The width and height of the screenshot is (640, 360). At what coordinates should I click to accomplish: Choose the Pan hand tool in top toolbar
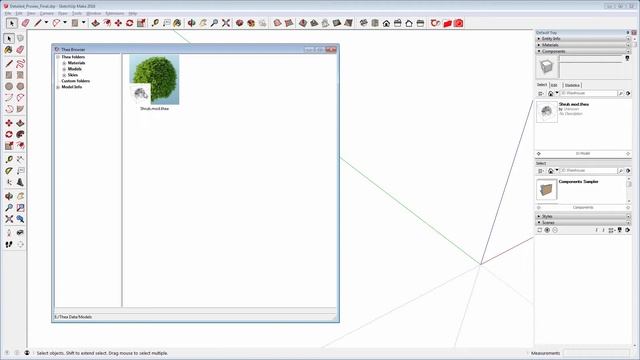[203, 23]
